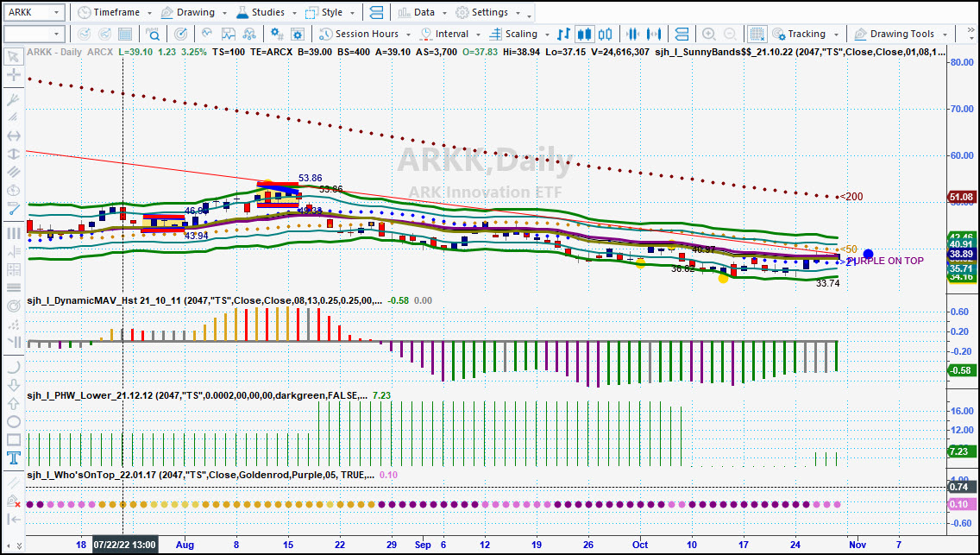Expand the Timeframe dropdown arrow

(148, 13)
